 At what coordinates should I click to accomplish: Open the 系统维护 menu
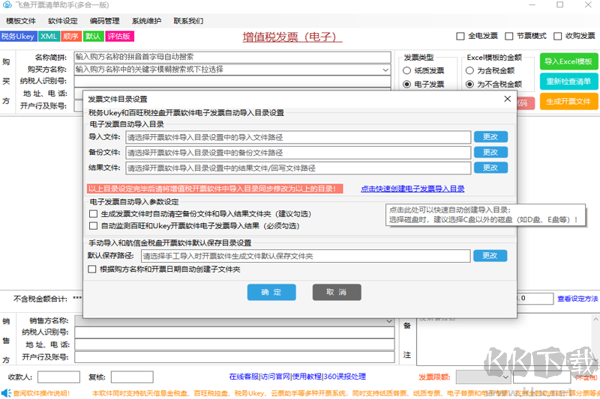tap(147, 21)
